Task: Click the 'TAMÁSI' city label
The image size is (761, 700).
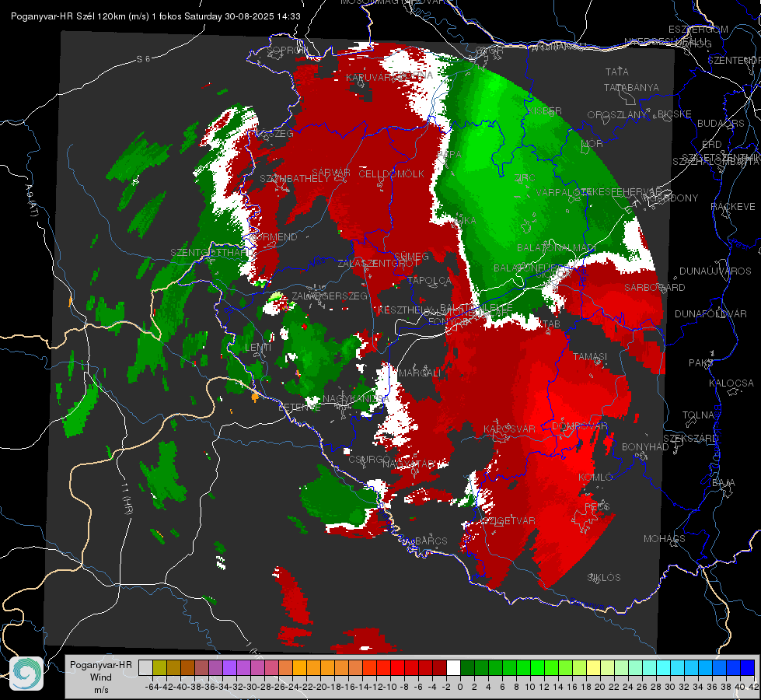Action: click(x=590, y=357)
